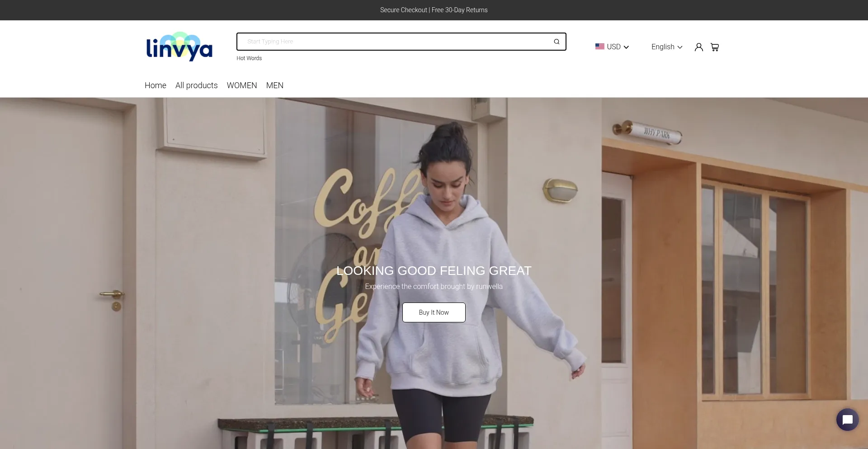Open the USD currency dropdown
Viewport: 868px width, 449px height.
tap(614, 46)
